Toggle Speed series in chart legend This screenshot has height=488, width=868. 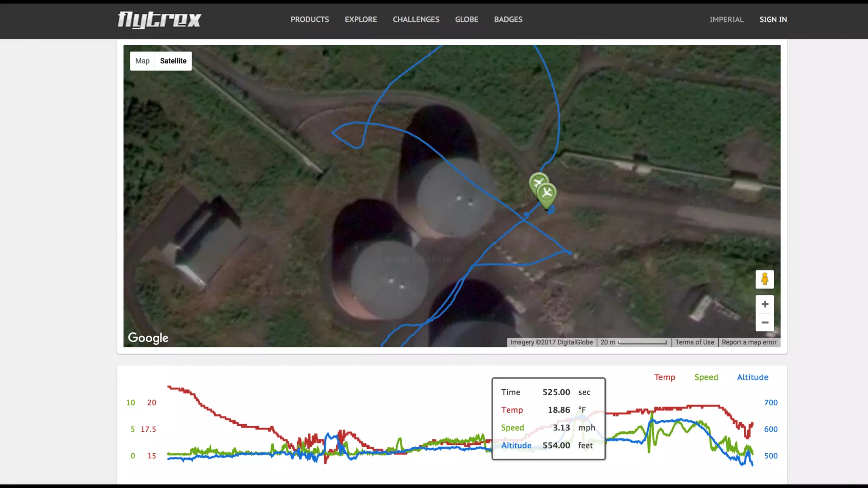click(706, 377)
